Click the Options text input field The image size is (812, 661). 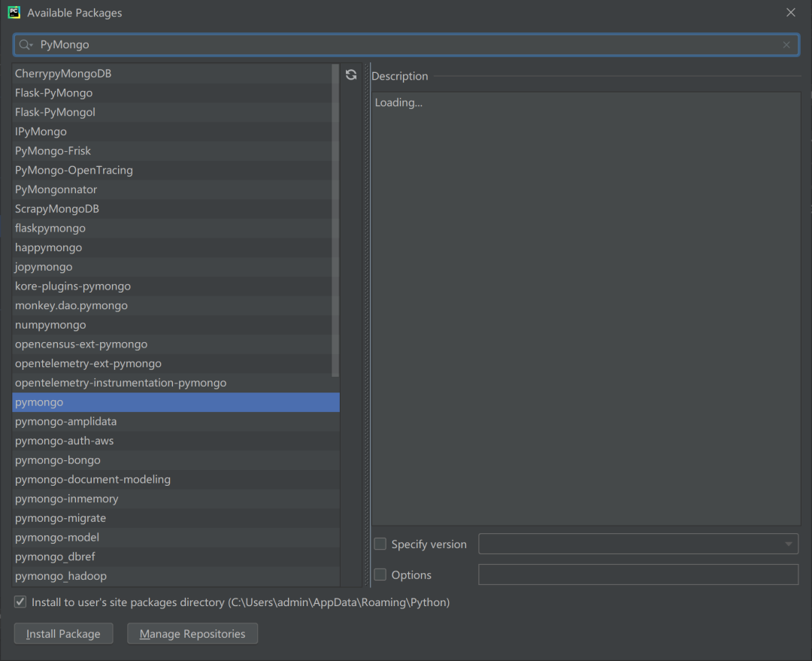tap(638, 575)
